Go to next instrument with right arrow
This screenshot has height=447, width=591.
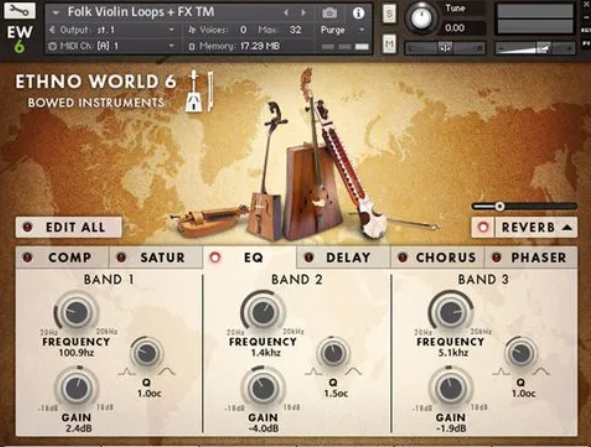tap(303, 13)
